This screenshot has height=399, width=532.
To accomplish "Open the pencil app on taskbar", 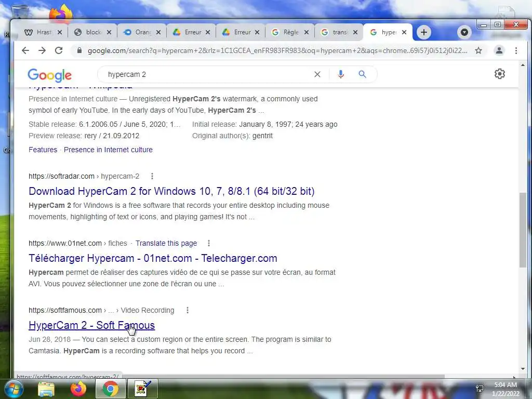I will coord(142,389).
